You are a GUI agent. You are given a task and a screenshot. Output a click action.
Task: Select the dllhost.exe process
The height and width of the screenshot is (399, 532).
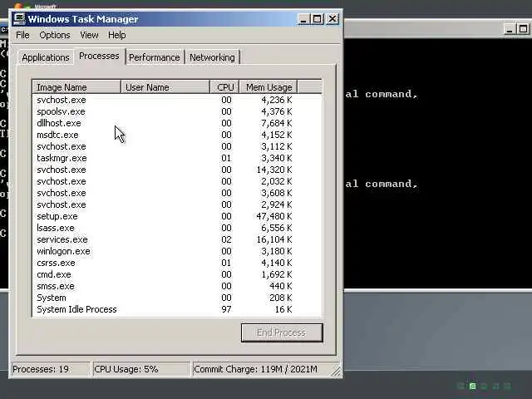coord(177,123)
